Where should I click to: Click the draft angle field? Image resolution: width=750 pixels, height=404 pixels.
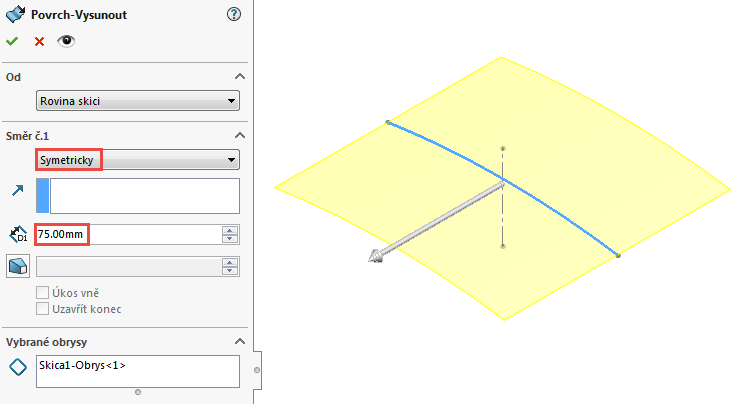[128, 267]
